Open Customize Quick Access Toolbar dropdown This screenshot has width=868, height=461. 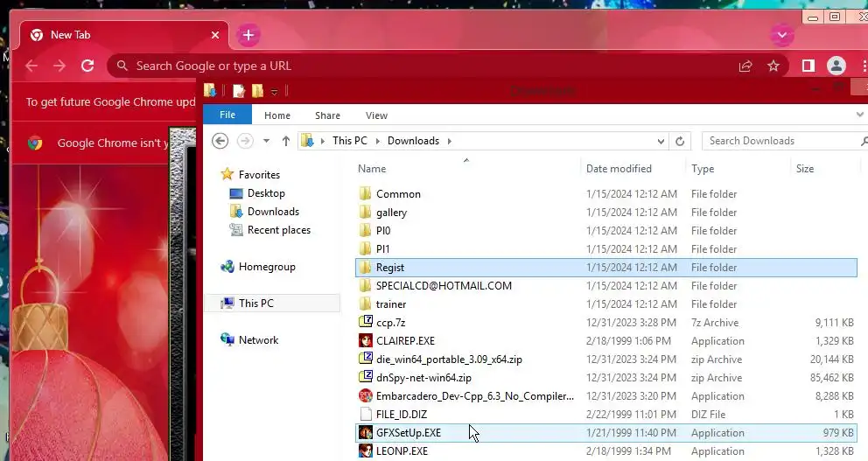[274, 92]
